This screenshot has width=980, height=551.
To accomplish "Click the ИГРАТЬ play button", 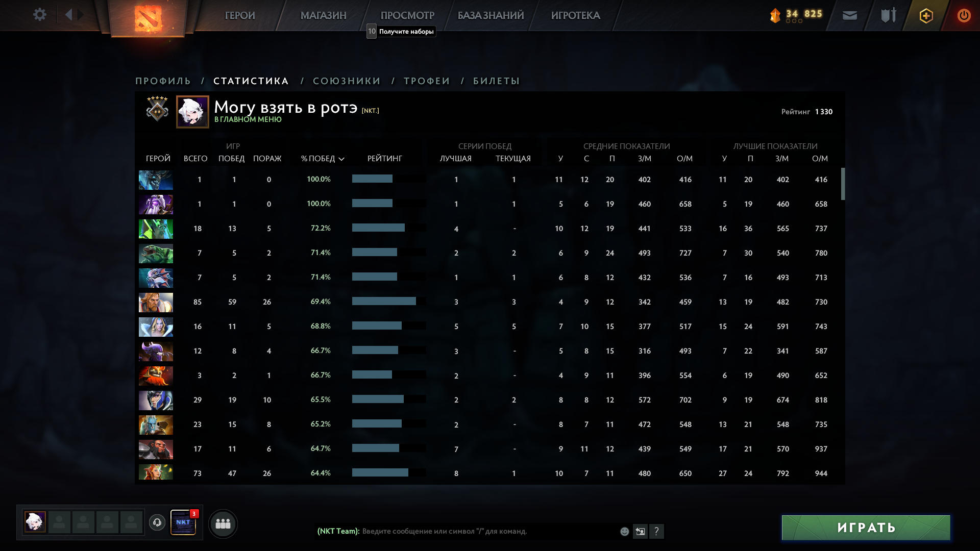I will pos(866,528).
